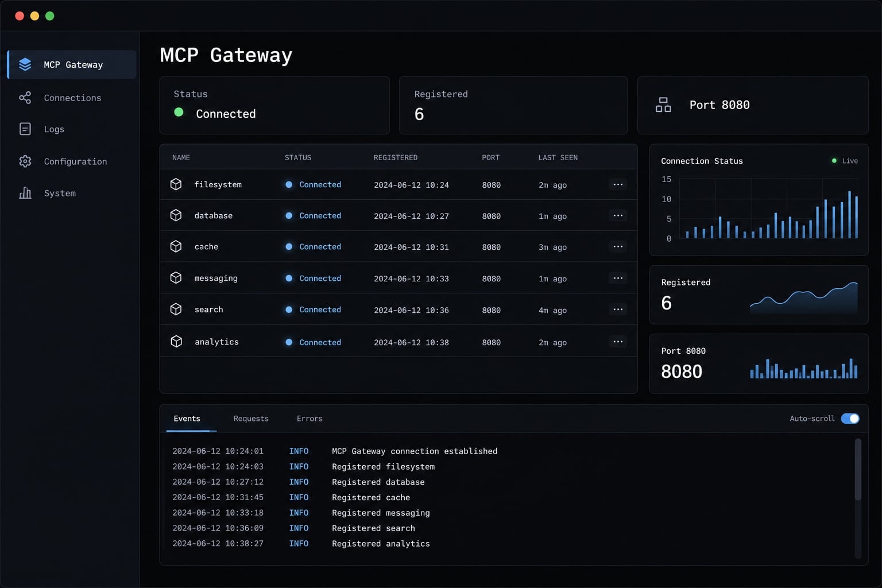This screenshot has height=588, width=882.
Task: Click the Connections share icon in sidebar
Action: point(25,98)
